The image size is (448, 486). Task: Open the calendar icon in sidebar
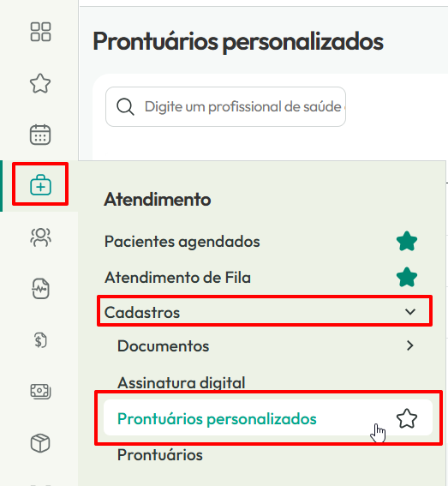click(x=40, y=135)
